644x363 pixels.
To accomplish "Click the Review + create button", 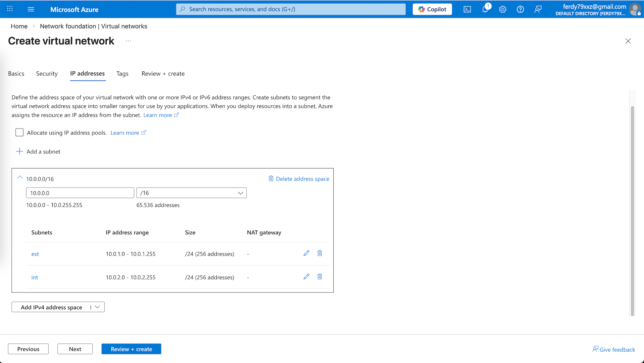I will pos(131,349).
